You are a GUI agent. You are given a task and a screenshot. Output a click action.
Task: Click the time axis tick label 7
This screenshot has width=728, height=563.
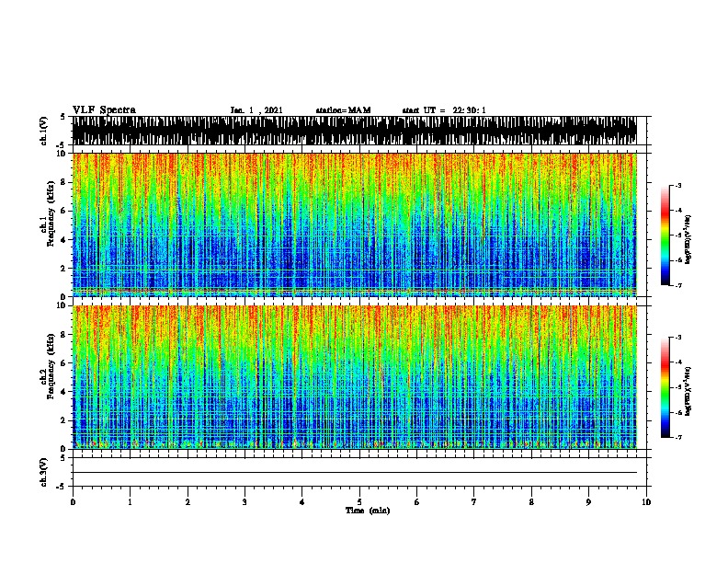tap(474, 502)
